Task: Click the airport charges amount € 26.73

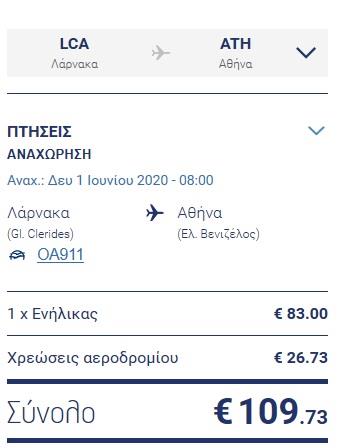Action: [301, 358]
